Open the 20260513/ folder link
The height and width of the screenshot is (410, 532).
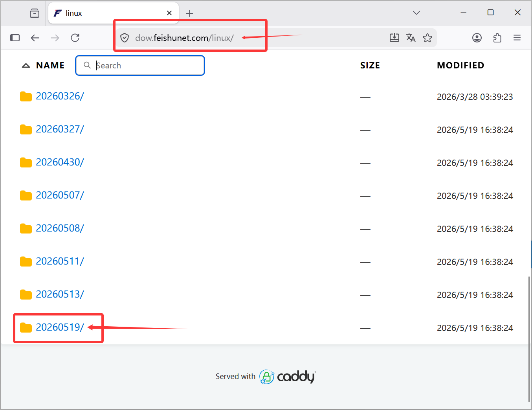point(60,294)
